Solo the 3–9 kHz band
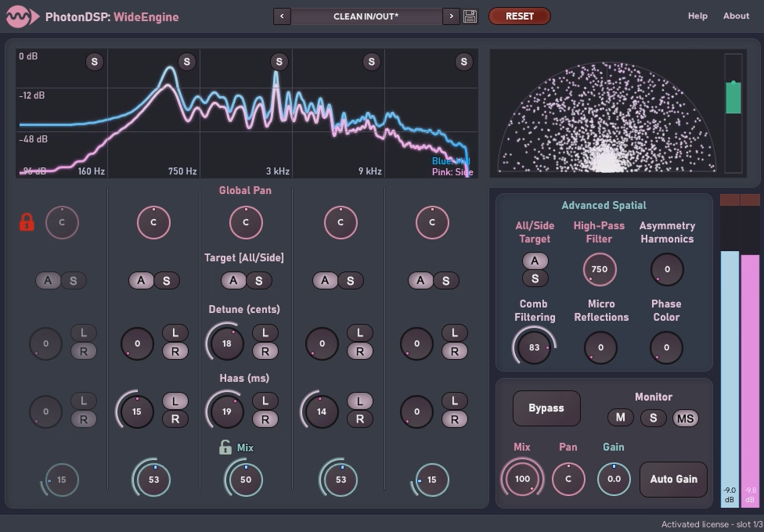The image size is (764, 532). point(371,62)
